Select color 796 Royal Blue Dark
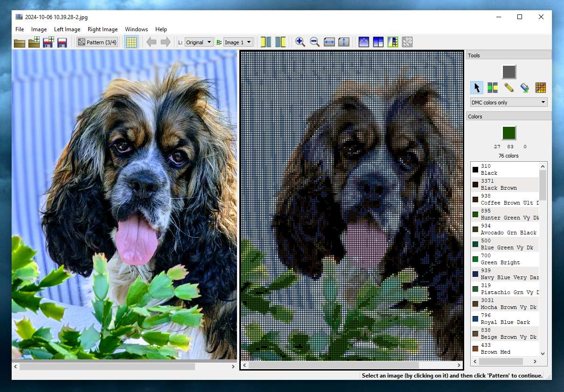Screen dimensions: 564x392 pos(505,319)
